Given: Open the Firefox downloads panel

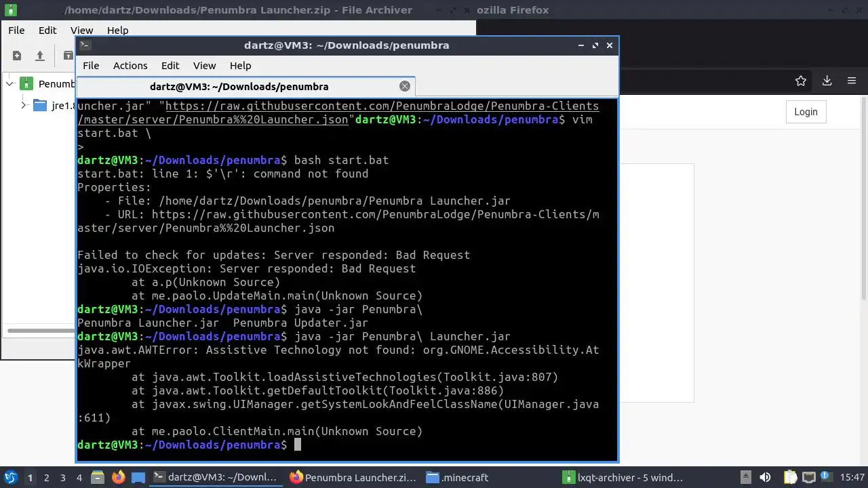Looking at the screenshot, I should 827,81.
